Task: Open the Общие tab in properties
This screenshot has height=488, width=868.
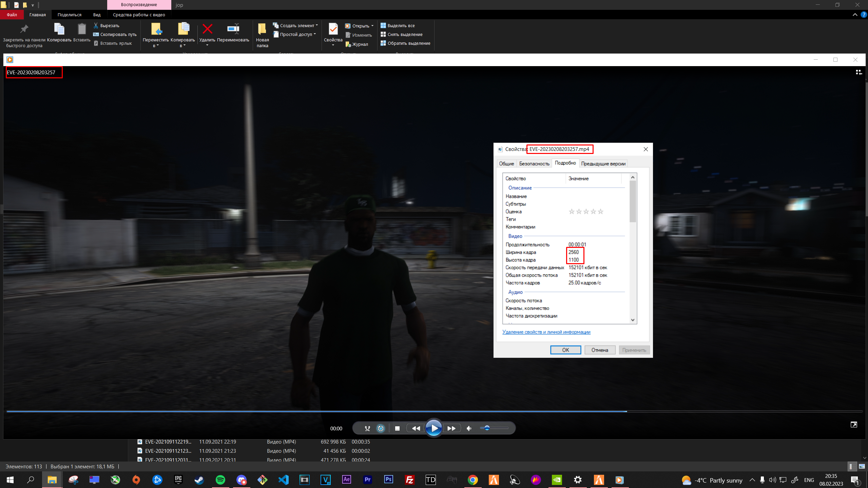Action: [506, 163]
